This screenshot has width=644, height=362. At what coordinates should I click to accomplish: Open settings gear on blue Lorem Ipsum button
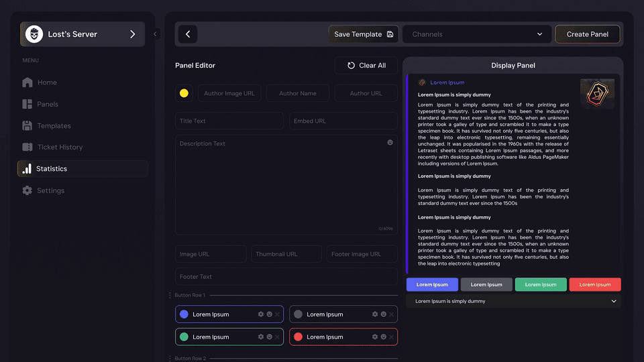(x=261, y=314)
